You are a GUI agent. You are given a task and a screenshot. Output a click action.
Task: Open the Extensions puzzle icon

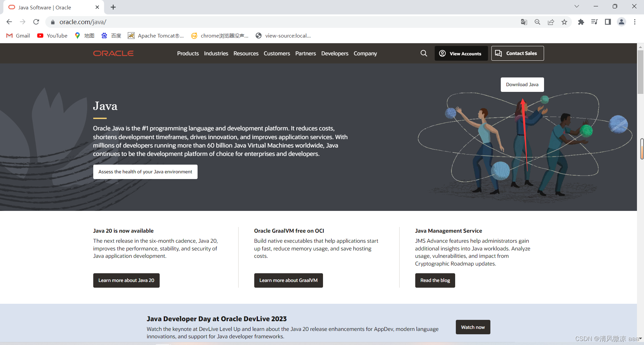tap(581, 22)
